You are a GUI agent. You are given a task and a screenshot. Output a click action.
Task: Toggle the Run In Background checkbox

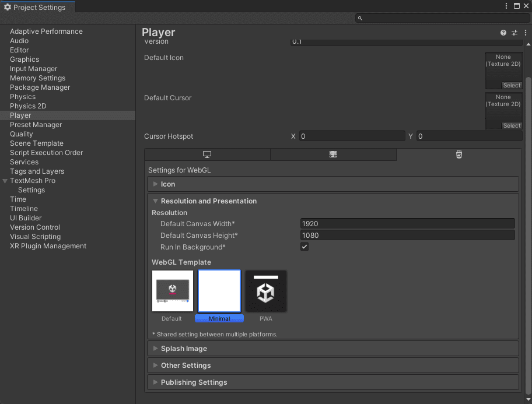tap(304, 247)
